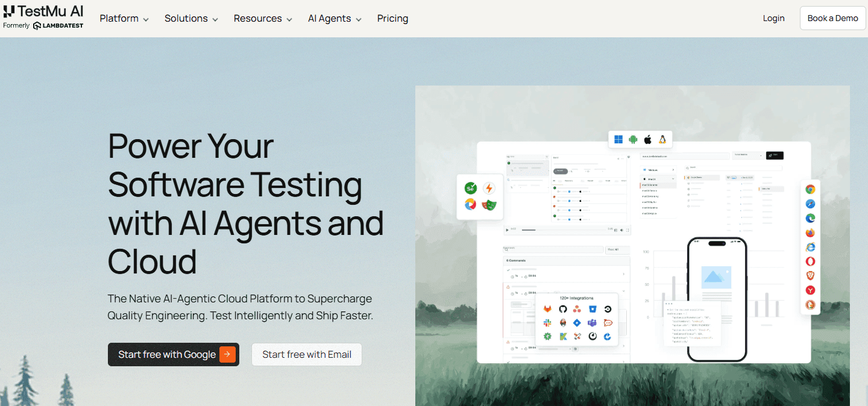868x406 pixels.
Task: Click the Android robot icon
Action: 633,139
